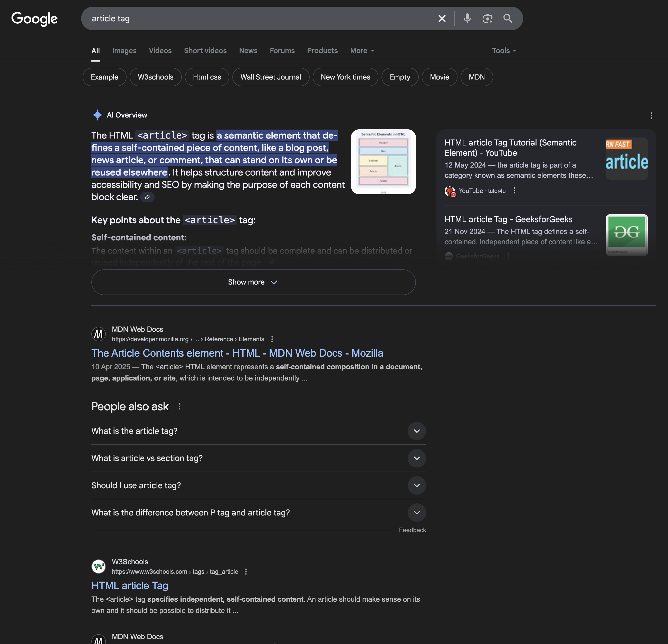Open Google Lens image search

point(487,18)
